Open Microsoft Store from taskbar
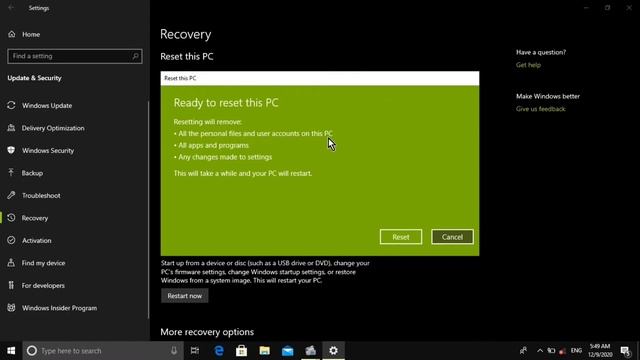640x360 pixels. (241, 351)
